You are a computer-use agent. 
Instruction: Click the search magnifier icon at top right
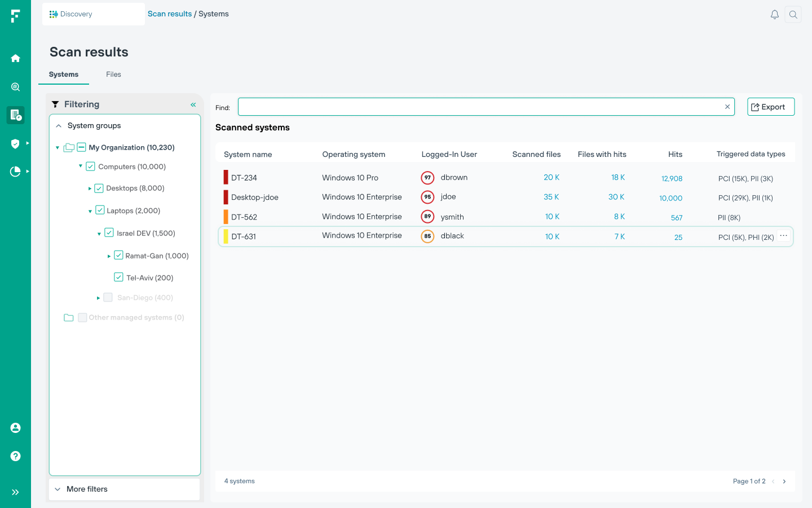pyautogui.click(x=793, y=15)
